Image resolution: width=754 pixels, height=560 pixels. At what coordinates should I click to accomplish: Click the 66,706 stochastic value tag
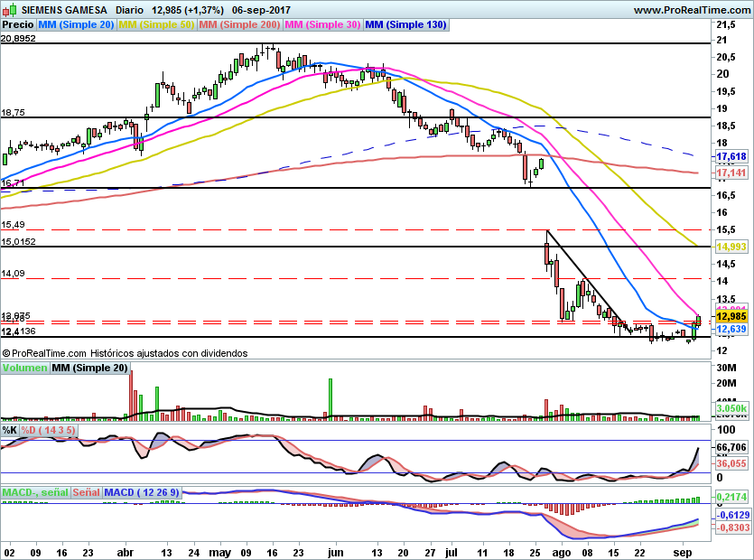click(731, 447)
